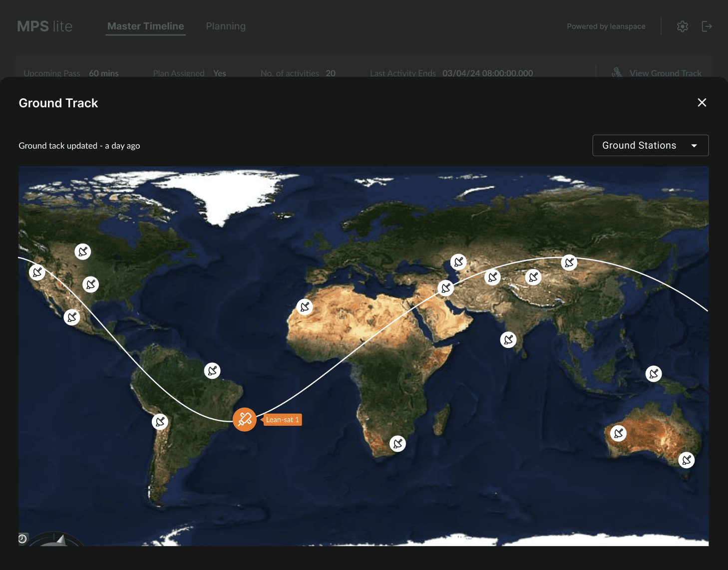Click the ground station marker in northern Brazil
This screenshot has width=728, height=570.
click(212, 370)
